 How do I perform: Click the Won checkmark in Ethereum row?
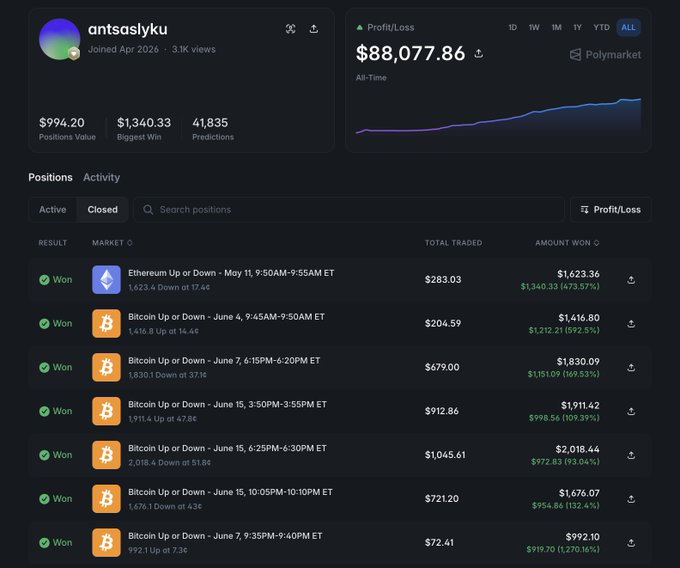coord(44,280)
